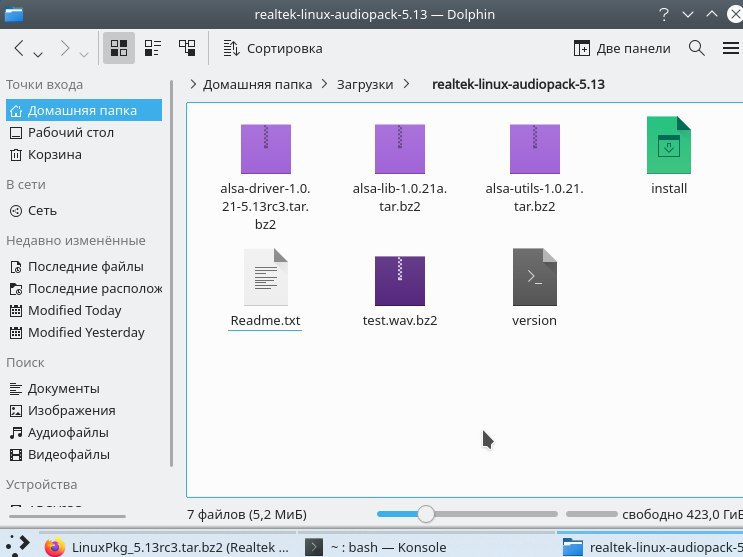
Task: Open Рабочий стол in sidebar
Action: tap(84, 132)
